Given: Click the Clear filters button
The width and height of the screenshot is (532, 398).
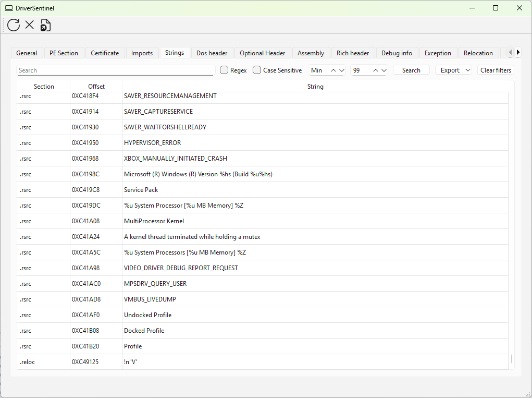Looking at the screenshot, I should tap(496, 70).
